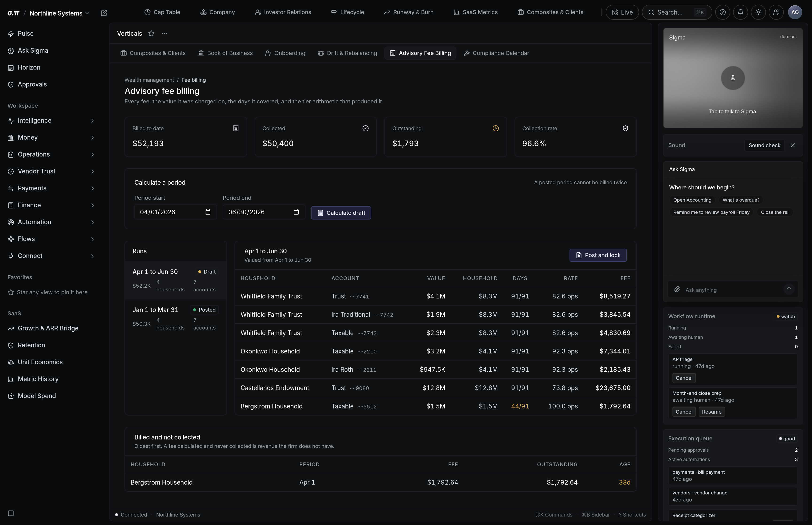812x525 pixels.
Task: Click the Close the rail chip
Action: (775, 212)
